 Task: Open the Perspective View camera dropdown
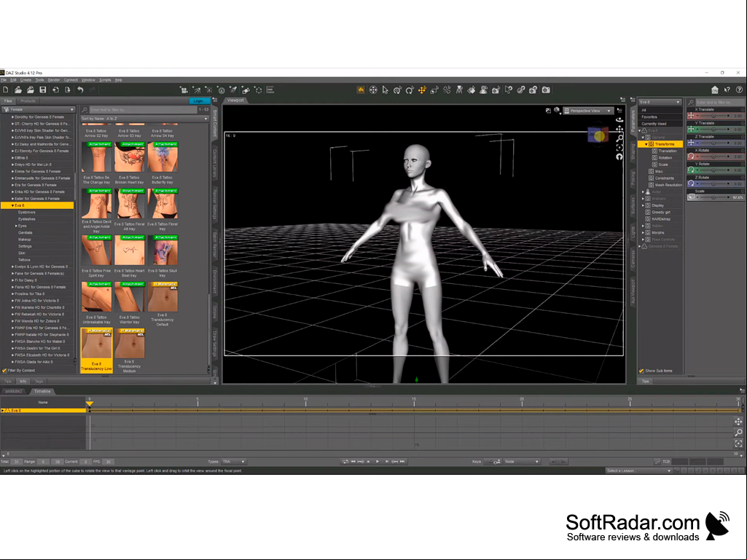pos(588,111)
